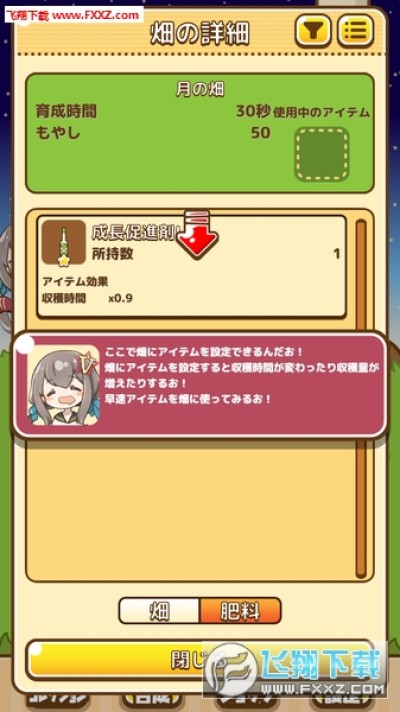Viewport: 400px width, 712px height.
Task: Click the item list vertical scrollbar
Action: coord(361,399)
